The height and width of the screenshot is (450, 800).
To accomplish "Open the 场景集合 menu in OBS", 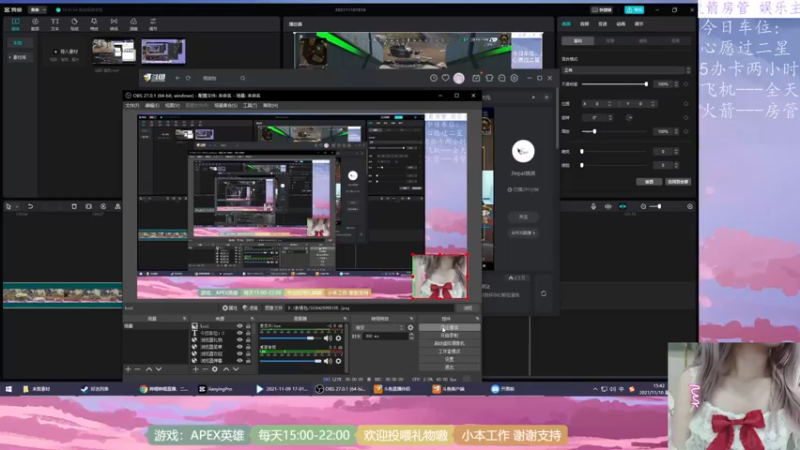I will 226,105.
